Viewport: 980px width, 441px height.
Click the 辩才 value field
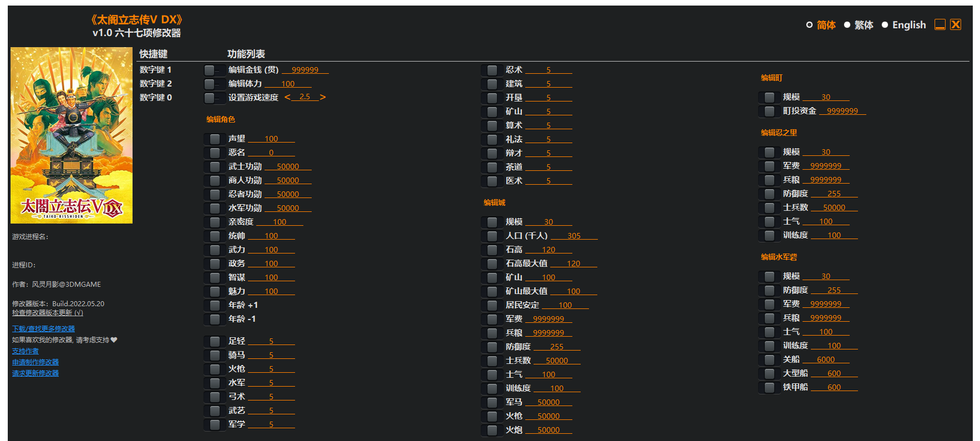tap(549, 153)
